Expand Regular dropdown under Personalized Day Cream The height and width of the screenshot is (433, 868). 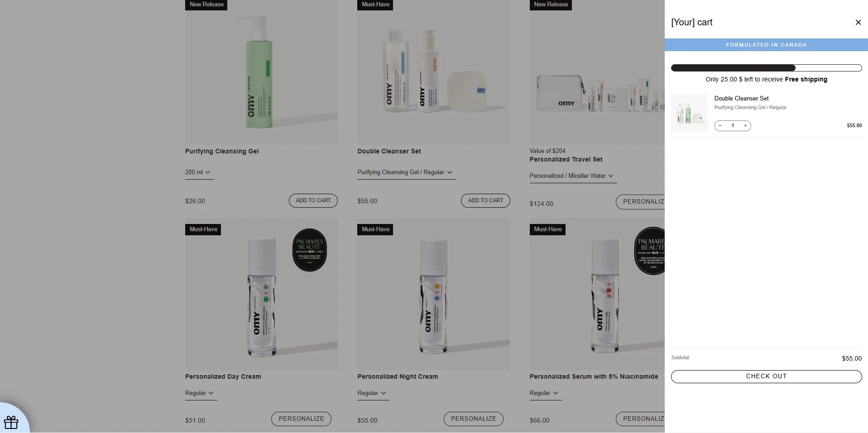(x=201, y=393)
